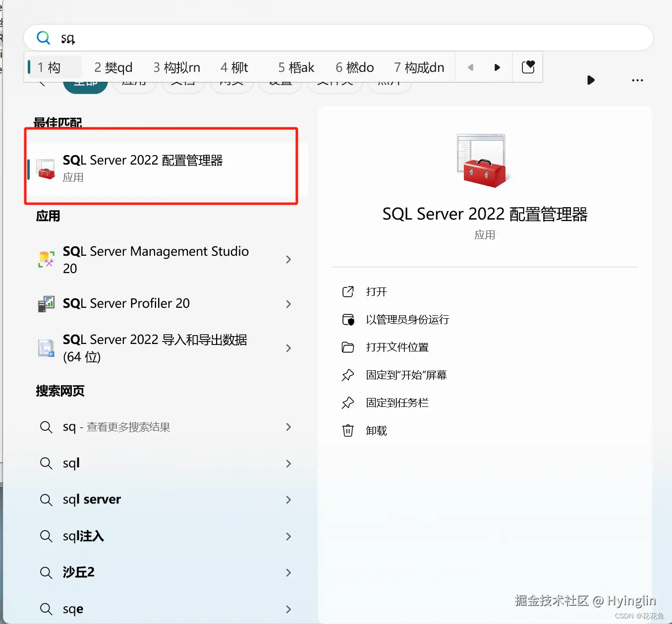Select web suggestion sql注入

point(83,536)
